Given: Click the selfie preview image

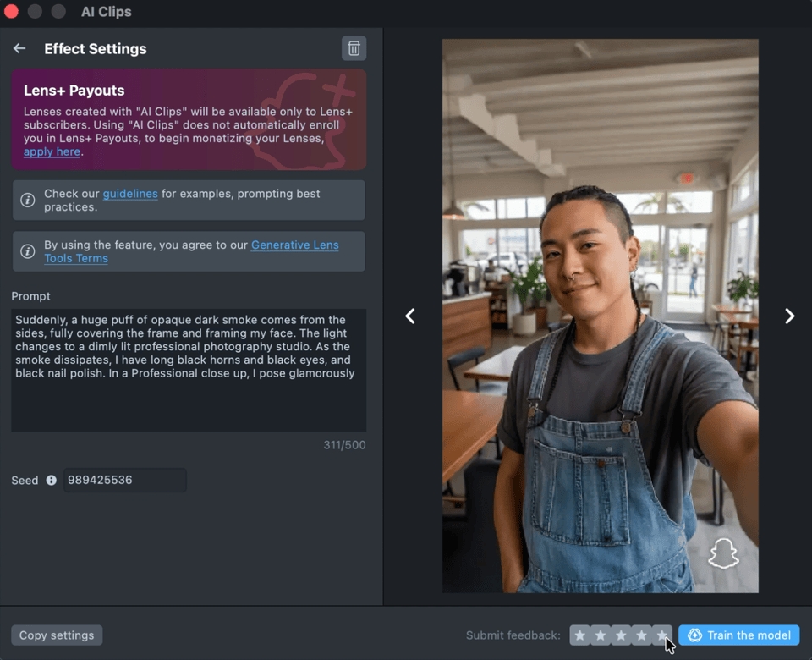Looking at the screenshot, I should [601, 316].
